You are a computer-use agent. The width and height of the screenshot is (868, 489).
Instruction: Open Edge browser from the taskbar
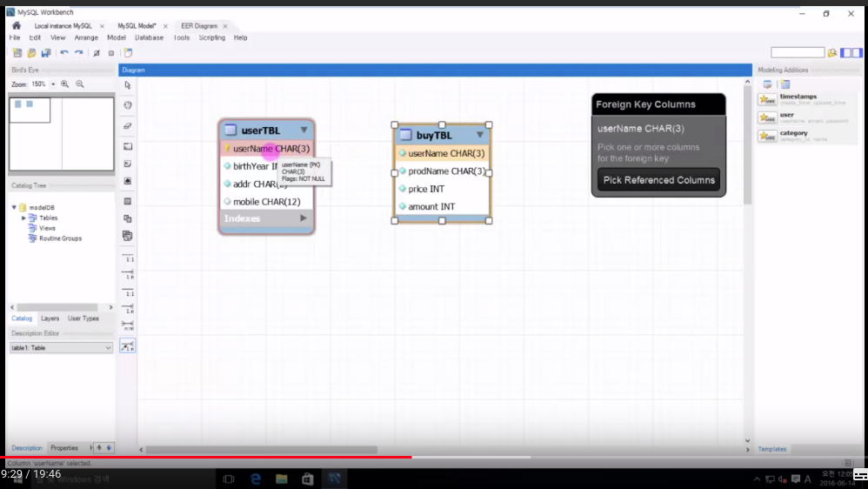(255, 479)
